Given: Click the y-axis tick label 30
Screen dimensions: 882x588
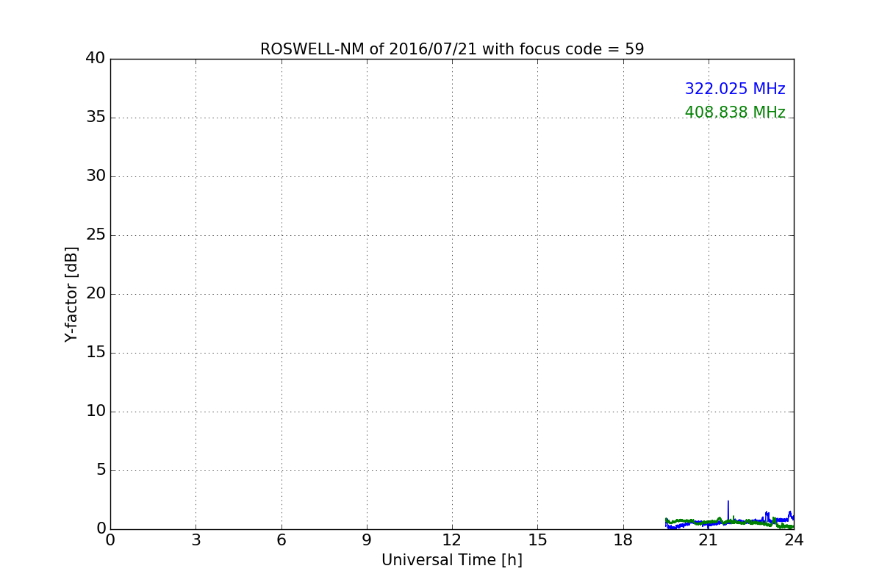Looking at the screenshot, I should pyautogui.click(x=96, y=176).
